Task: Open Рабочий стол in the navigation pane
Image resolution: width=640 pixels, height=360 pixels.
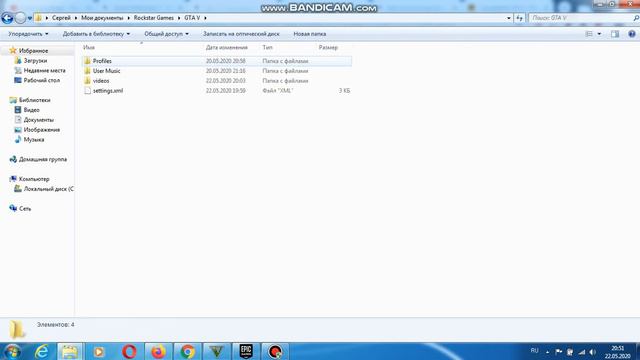Action: pyautogui.click(x=42, y=80)
